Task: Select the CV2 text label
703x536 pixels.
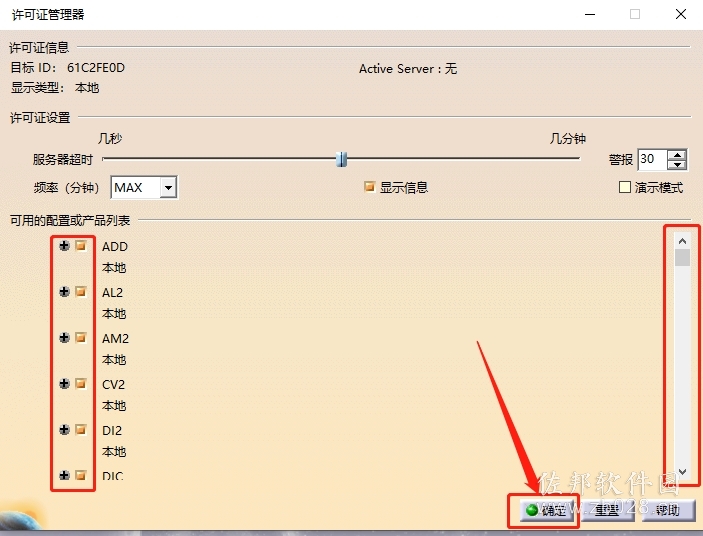Action: (x=113, y=385)
